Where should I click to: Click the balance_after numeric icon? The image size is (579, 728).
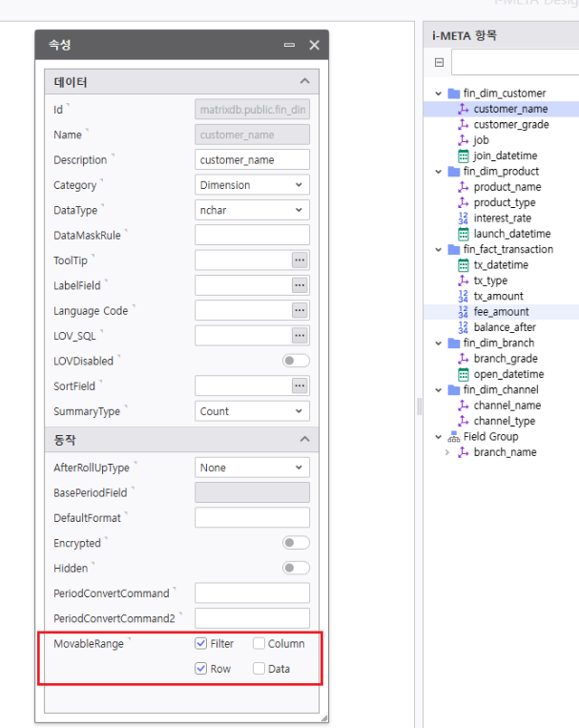463,327
